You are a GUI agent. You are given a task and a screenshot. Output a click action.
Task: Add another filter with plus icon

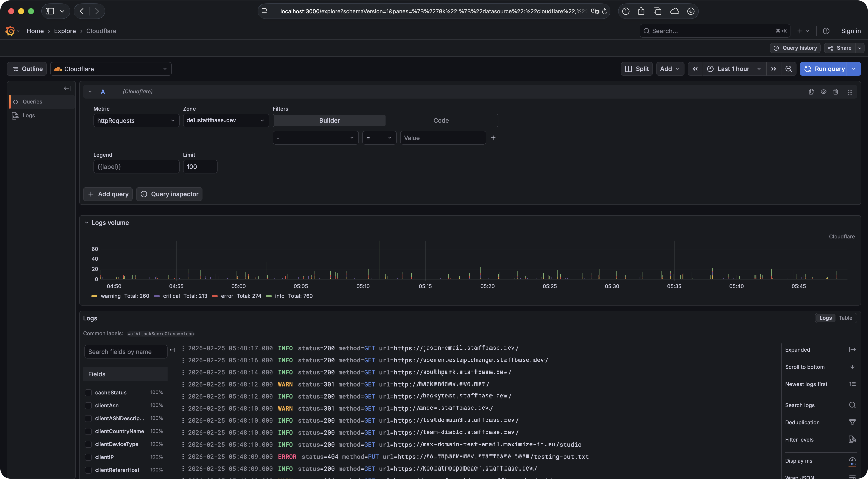tap(493, 138)
